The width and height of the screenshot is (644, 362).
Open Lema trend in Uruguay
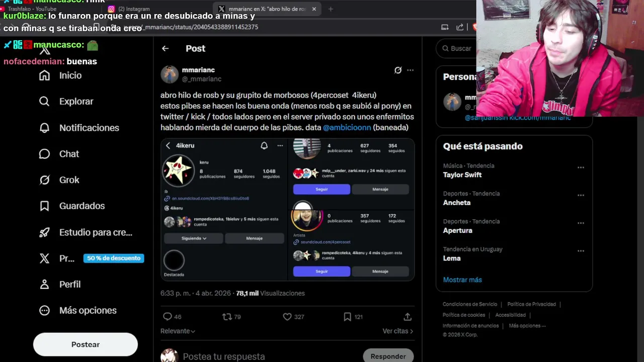[452, 258]
